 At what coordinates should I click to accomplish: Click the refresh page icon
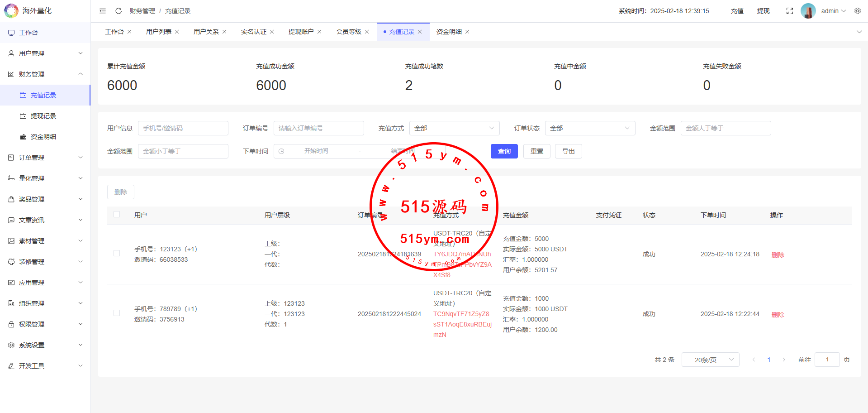119,11
